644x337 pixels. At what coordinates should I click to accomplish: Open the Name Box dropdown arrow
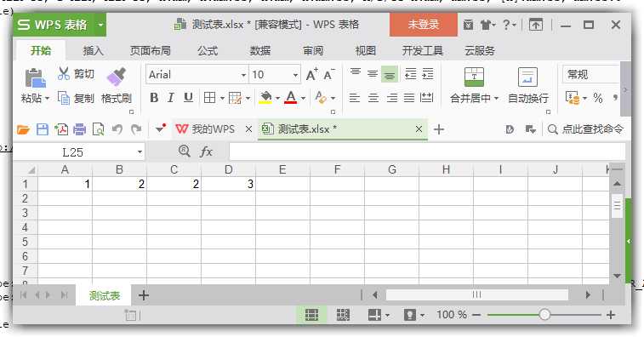(140, 152)
